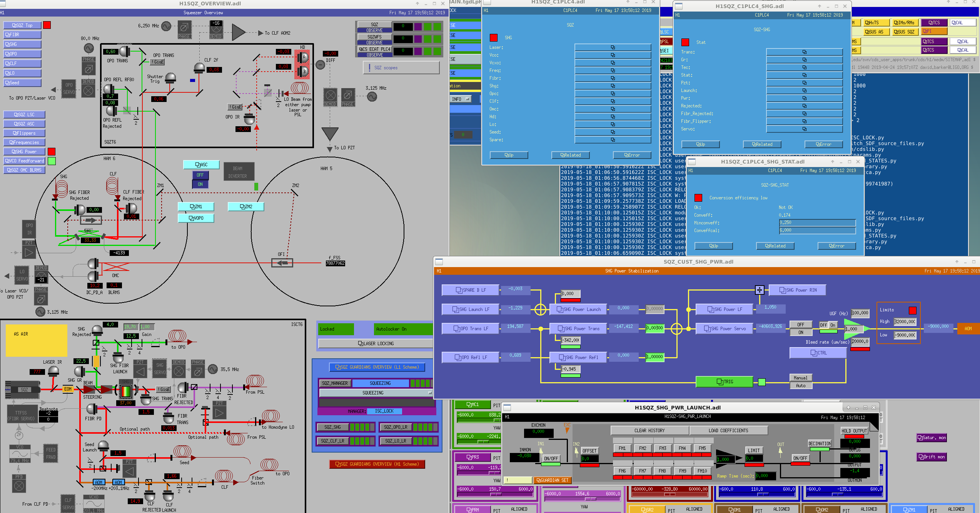Screen dimensions: 980x513
Task: Open the DEMOD block showing -16
Action: (216, 30)
